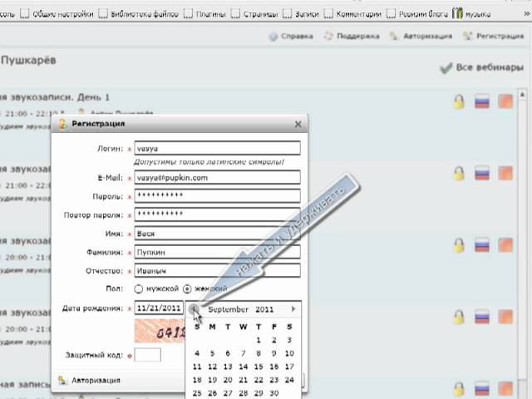
Task: Pick day 30 in the calendar
Action: click(x=274, y=393)
